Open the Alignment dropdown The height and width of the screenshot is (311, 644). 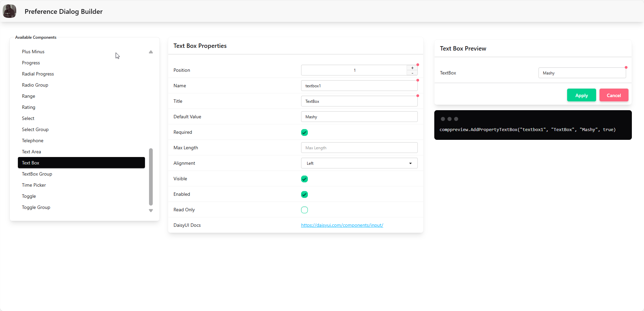click(x=359, y=163)
